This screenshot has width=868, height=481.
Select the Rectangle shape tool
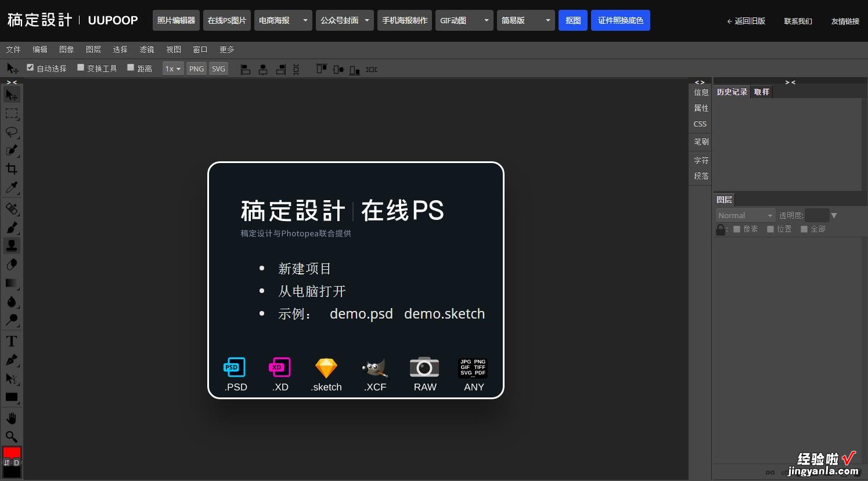(x=12, y=397)
